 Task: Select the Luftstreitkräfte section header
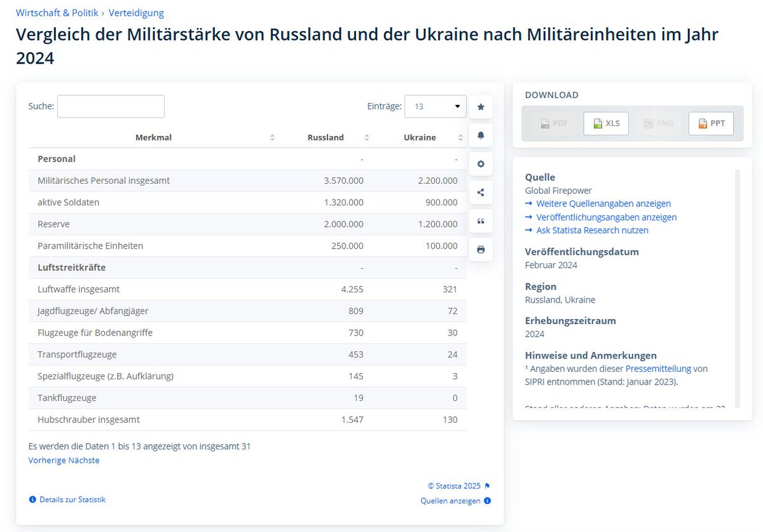(x=72, y=268)
